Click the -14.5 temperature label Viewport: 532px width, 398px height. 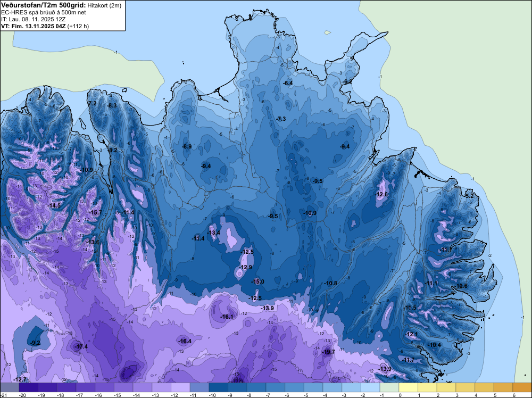click(x=54, y=205)
